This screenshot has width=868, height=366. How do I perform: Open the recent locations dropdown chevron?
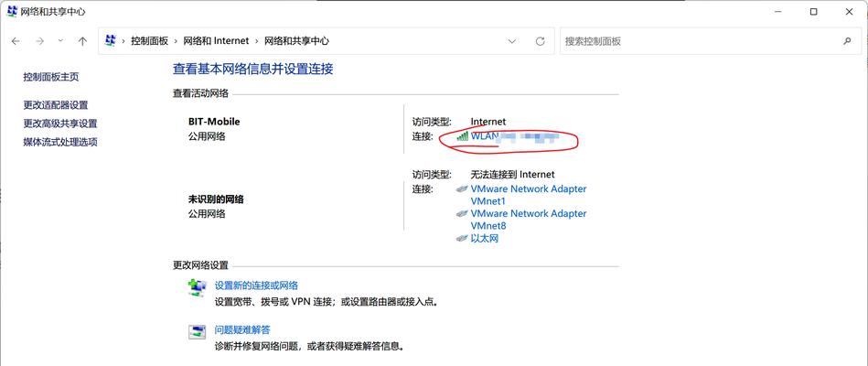pyautogui.click(x=61, y=41)
